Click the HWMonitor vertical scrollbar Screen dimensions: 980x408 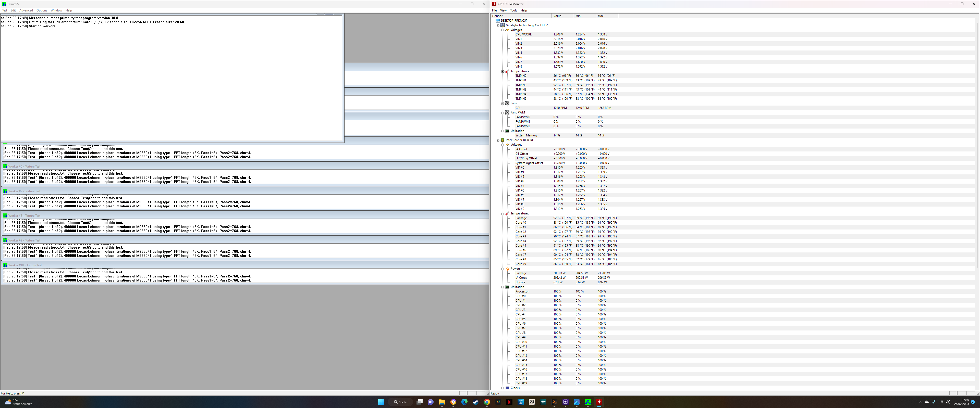(x=977, y=145)
